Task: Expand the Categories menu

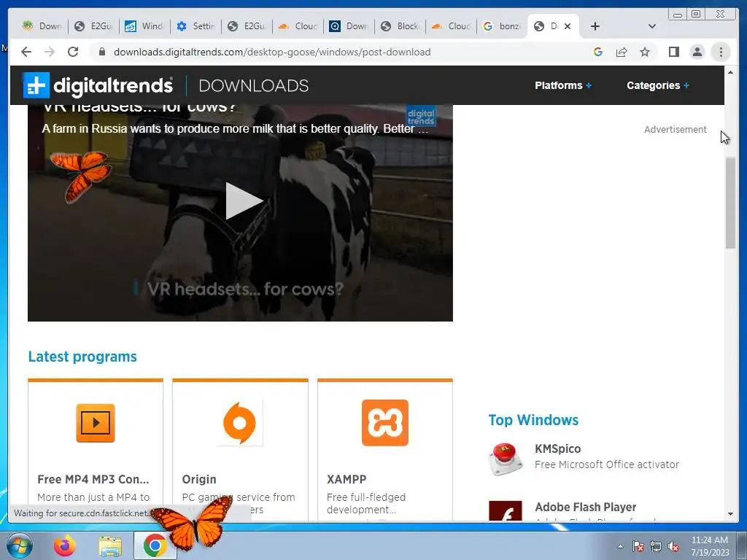Action: point(658,85)
